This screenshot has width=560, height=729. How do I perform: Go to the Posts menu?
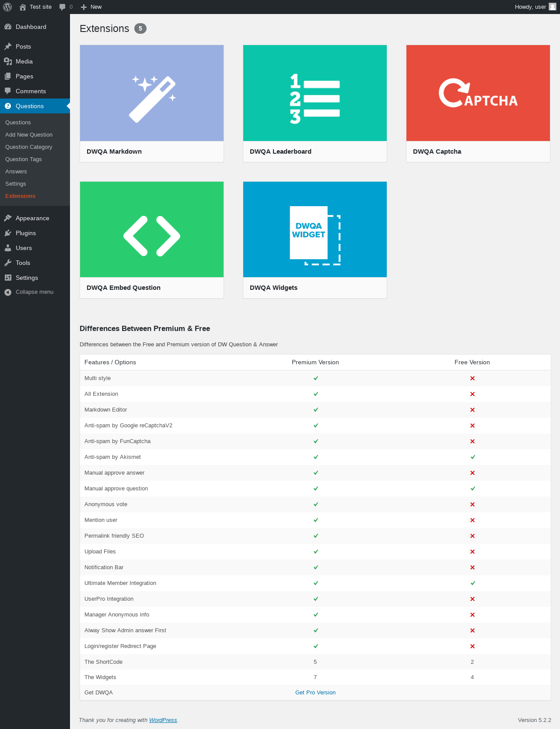pos(35,46)
